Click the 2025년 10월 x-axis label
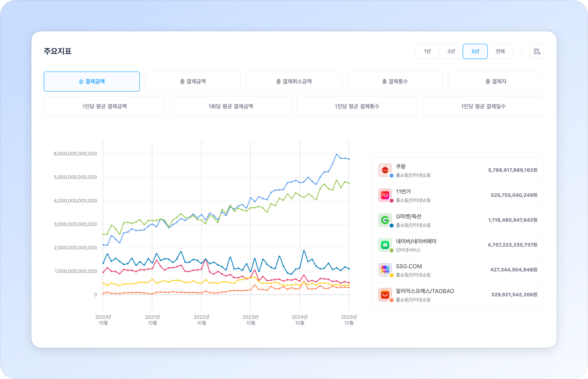This screenshot has width=588, height=379. (349, 320)
